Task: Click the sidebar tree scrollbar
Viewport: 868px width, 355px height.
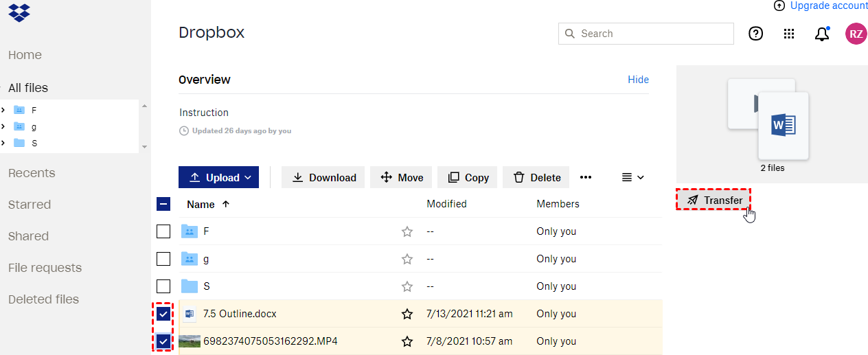Action: pyautogui.click(x=144, y=126)
